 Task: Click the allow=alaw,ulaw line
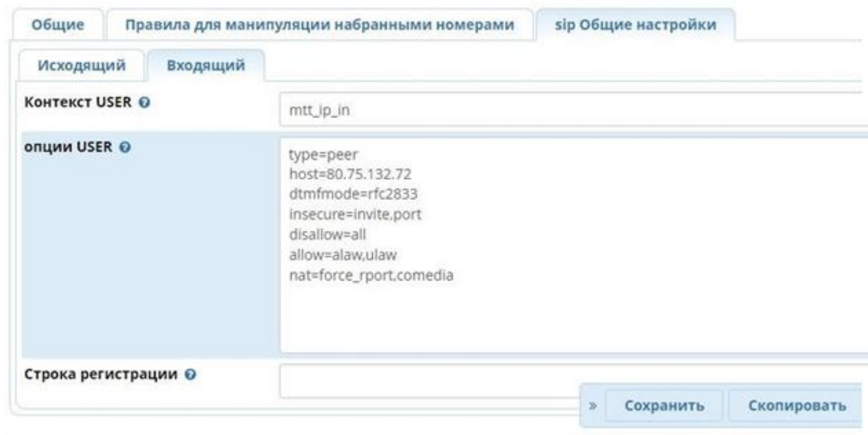343,254
